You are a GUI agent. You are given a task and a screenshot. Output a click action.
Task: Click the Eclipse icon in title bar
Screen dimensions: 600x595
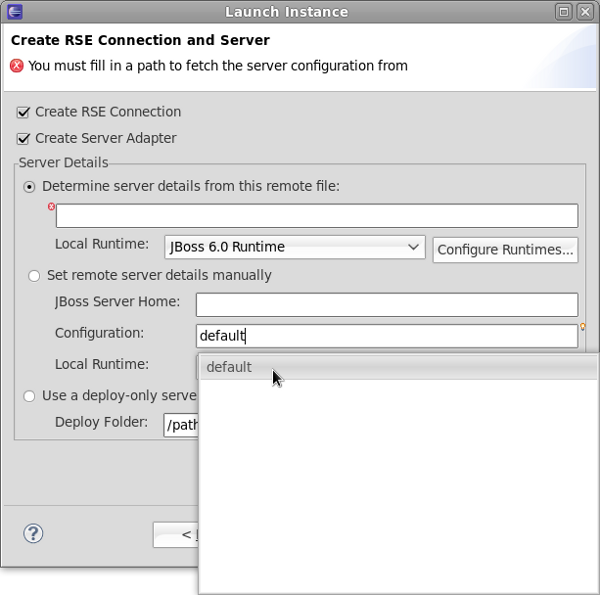coord(15,11)
